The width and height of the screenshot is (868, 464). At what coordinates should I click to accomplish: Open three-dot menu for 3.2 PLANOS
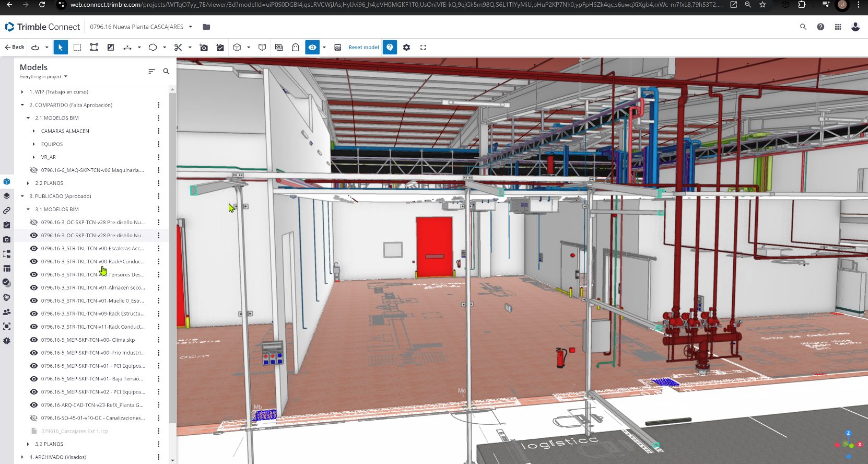point(159,444)
